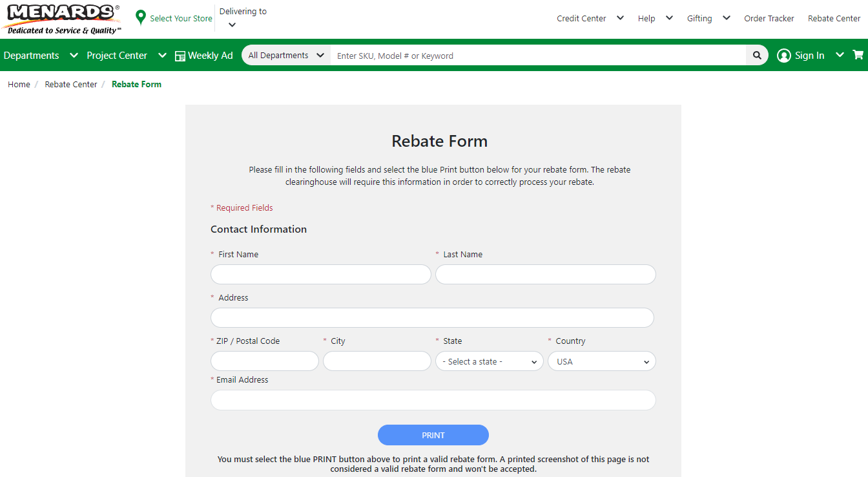Open the Country dropdown showing USA
868x477 pixels.
click(x=601, y=361)
